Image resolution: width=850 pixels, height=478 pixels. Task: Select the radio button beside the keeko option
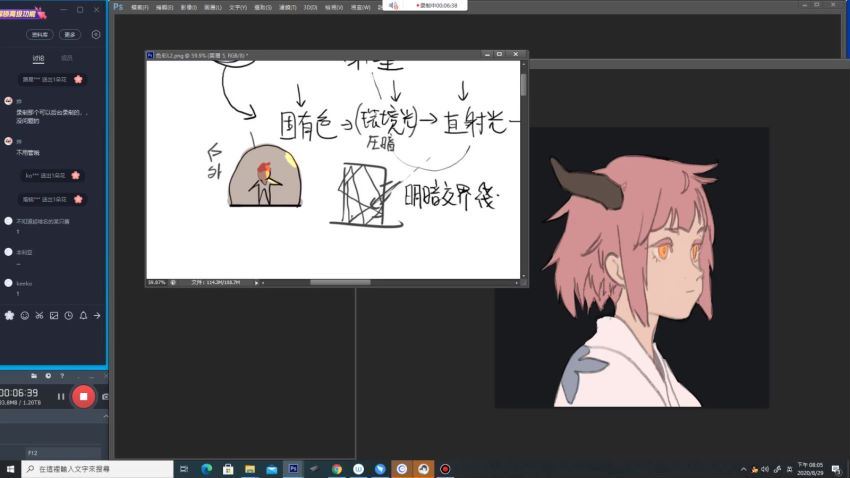[x=9, y=283]
